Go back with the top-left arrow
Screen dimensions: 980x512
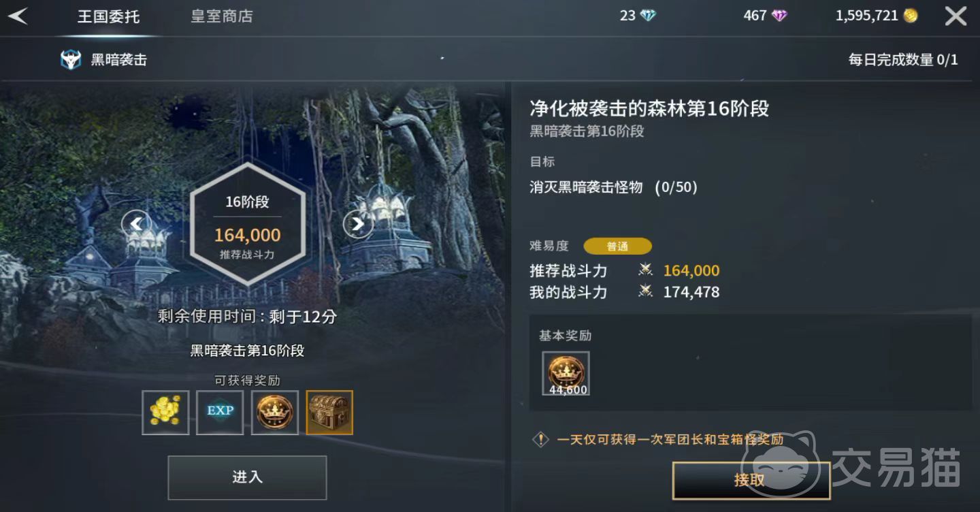(18, 16)
